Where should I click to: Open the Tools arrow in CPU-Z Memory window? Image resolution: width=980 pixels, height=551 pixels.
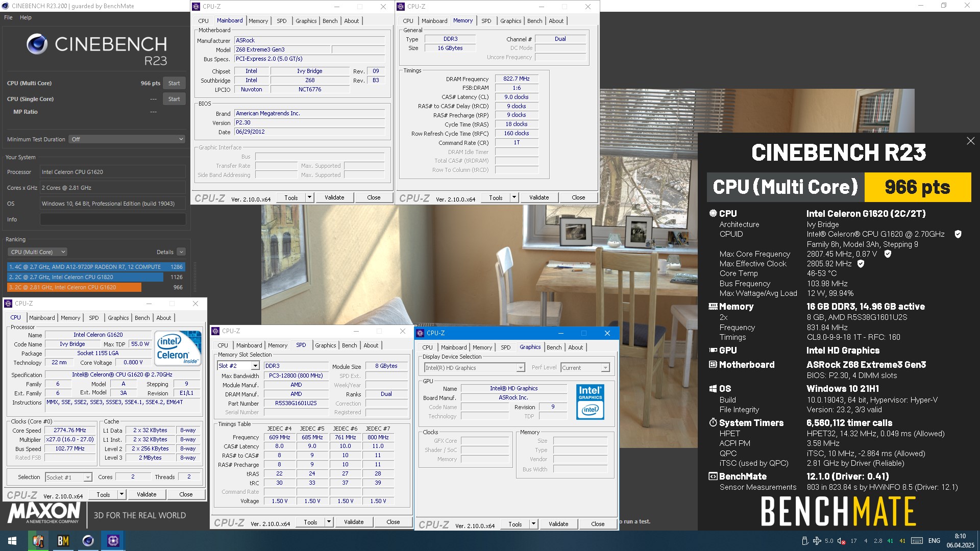514,197
